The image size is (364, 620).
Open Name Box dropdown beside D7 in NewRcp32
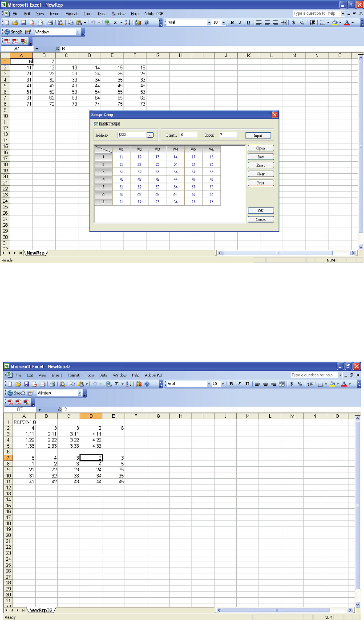[39, 409]
